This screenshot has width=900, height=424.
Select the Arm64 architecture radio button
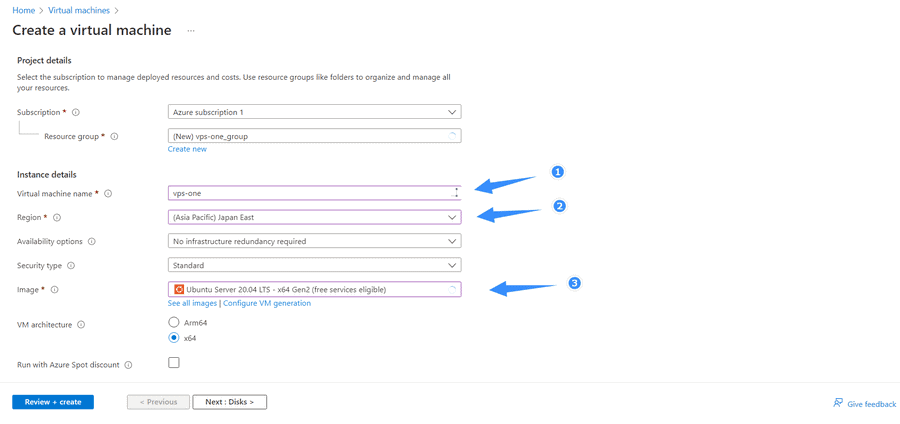pyautogui.click(x=173, y=322)
